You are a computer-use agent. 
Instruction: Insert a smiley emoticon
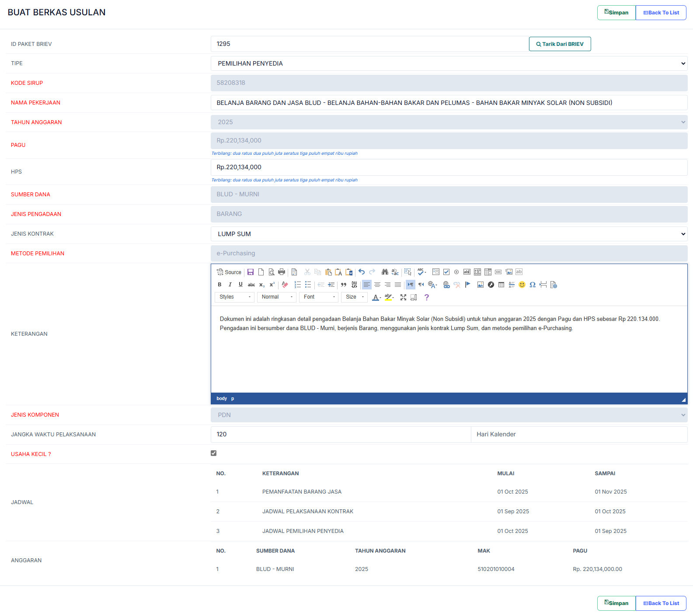pyautogui.click(x=522, y=285)
